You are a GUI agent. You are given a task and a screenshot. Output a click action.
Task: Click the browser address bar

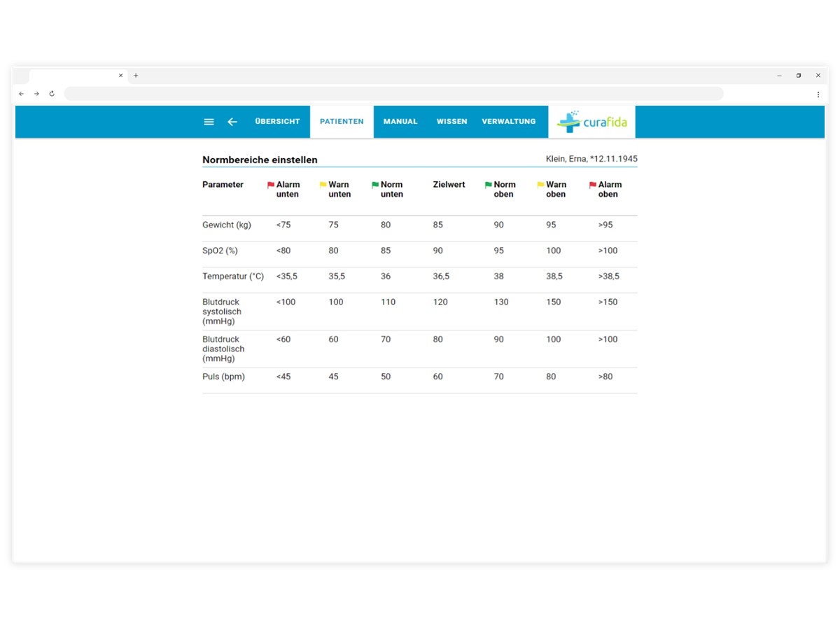click(x=393, y=94)
